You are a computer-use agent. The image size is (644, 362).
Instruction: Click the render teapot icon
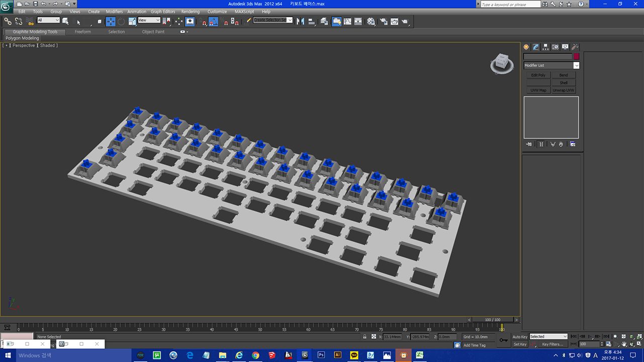tap(406, 21)
